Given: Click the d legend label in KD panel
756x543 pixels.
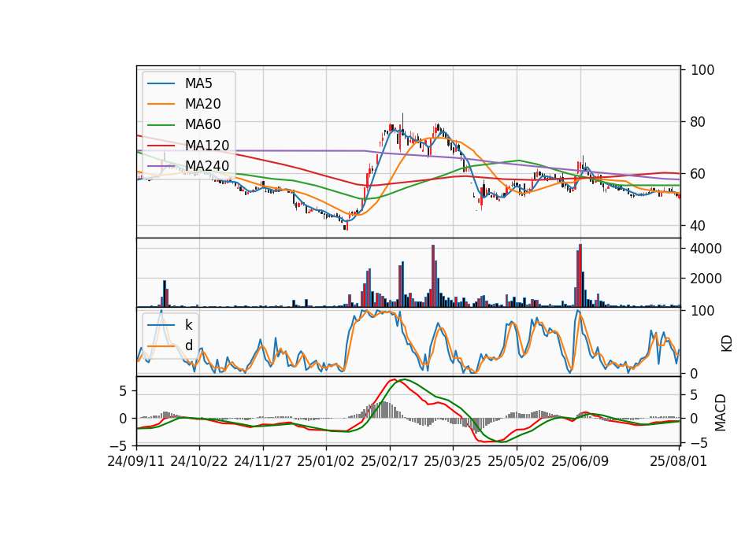Looking at the screenshot, I should [x=189, y=345].
